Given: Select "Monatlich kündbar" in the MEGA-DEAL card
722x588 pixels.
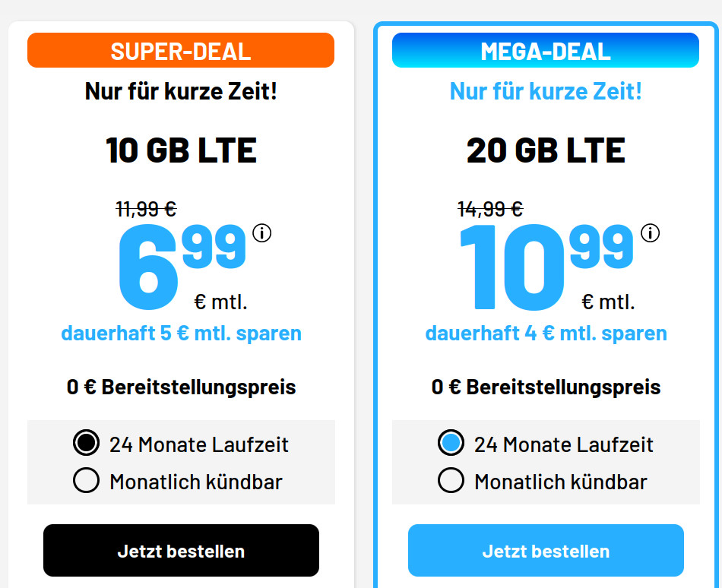Looking at the screenshot, I should click(451, 480).
